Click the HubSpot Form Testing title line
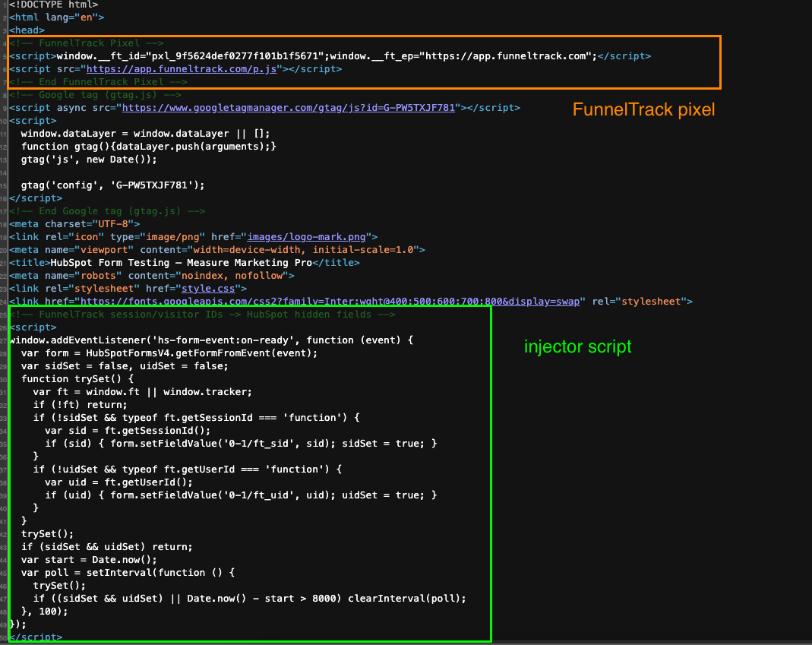The width and height of the screenshot is (812, 645). [185, 263]
